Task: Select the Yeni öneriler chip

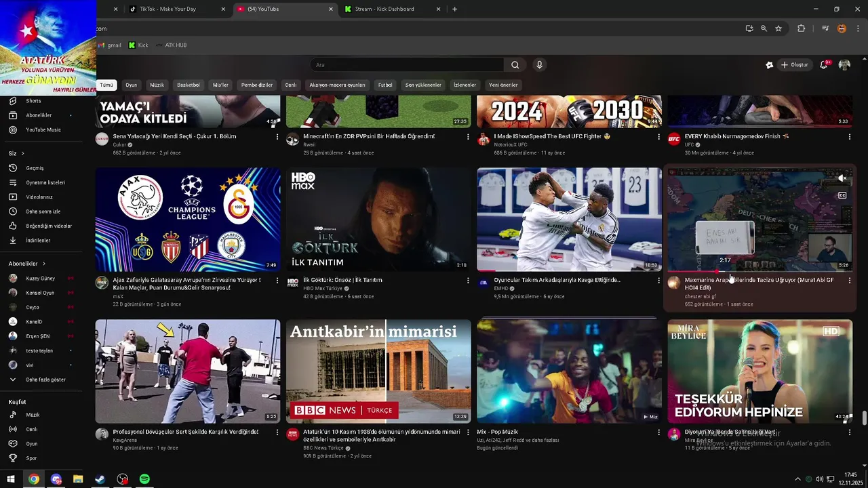Action: (503, 85)
